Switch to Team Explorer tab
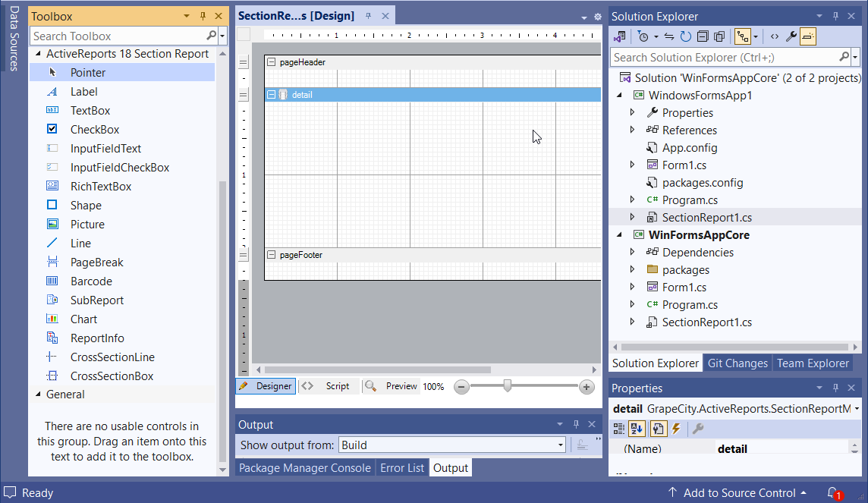Viewport: 868px width, 503px height. coord(813,363)
